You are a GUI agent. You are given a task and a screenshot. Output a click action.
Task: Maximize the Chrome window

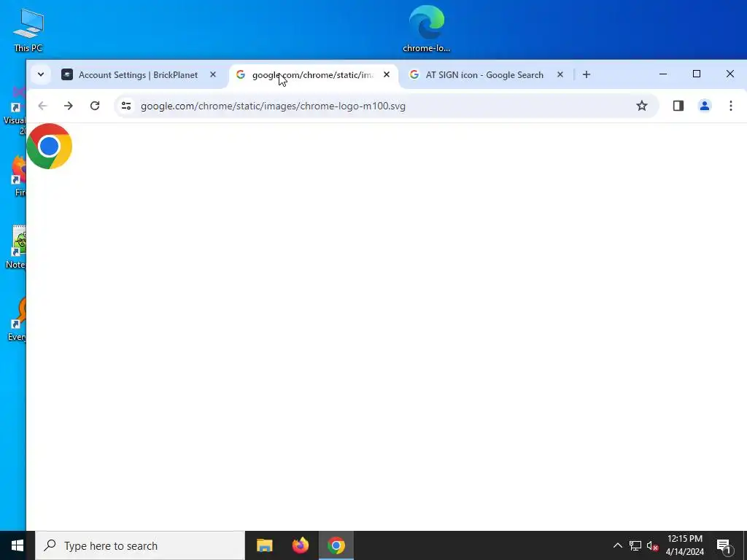(696, 74)
